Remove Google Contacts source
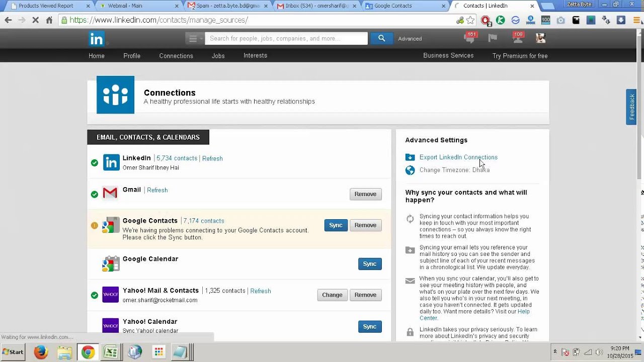The width and height of the screenshot is (644, 362). pyautogui.click(x=365, y=225)
